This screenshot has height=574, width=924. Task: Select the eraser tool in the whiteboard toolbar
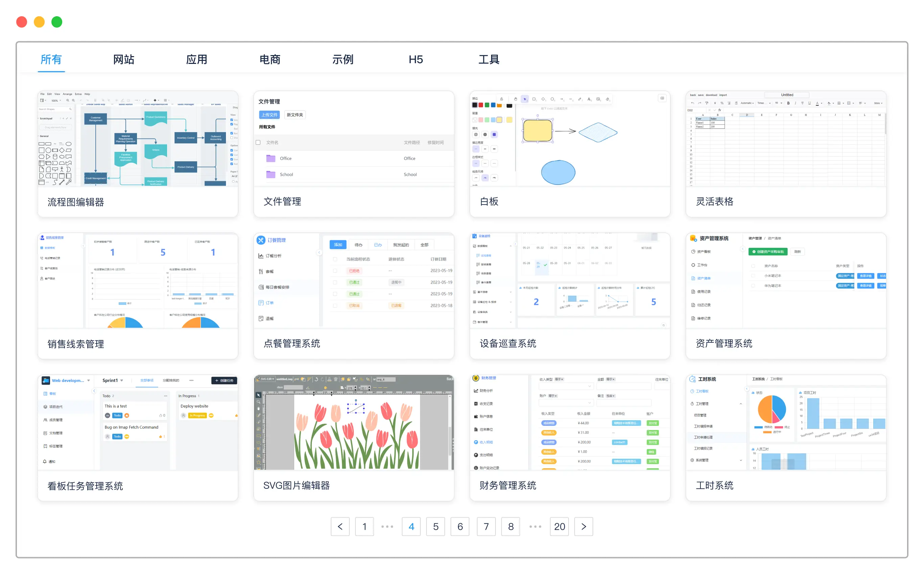click(x=607, y=99)
